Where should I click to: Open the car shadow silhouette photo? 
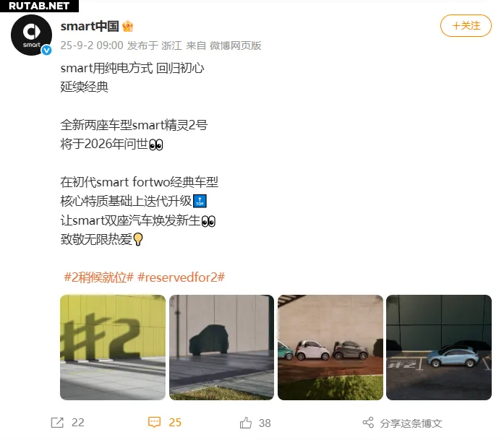pos(221,348)
